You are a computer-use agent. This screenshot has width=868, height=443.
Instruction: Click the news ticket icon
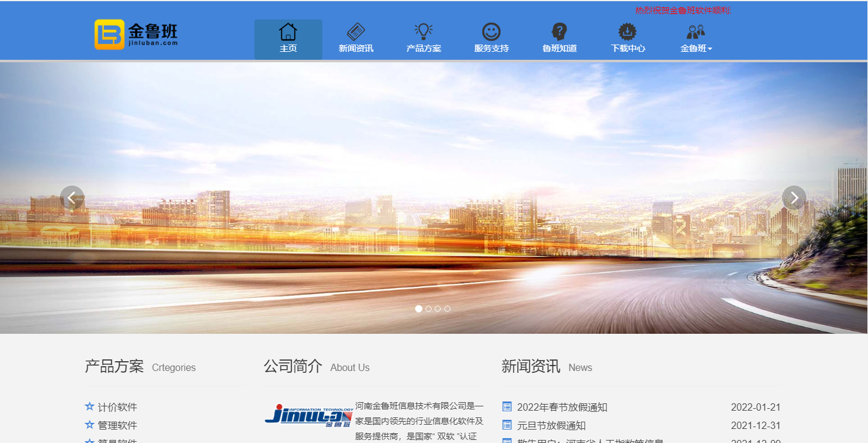356,32
